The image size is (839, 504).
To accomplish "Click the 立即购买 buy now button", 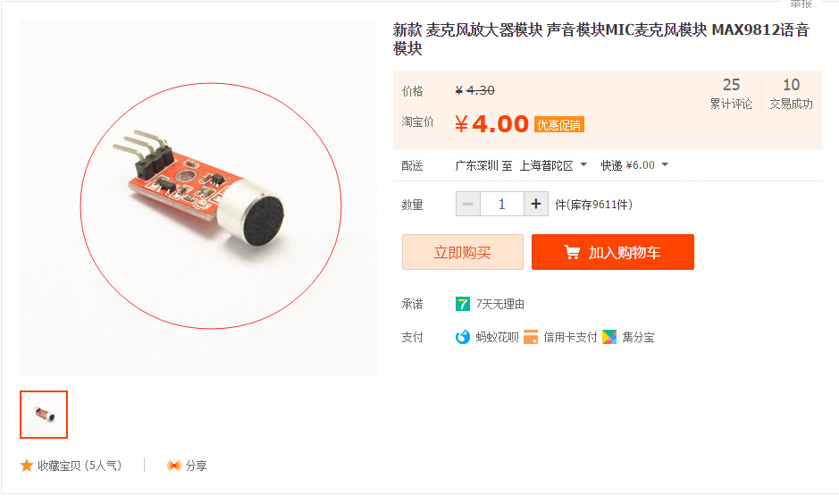I will [463, 252].
